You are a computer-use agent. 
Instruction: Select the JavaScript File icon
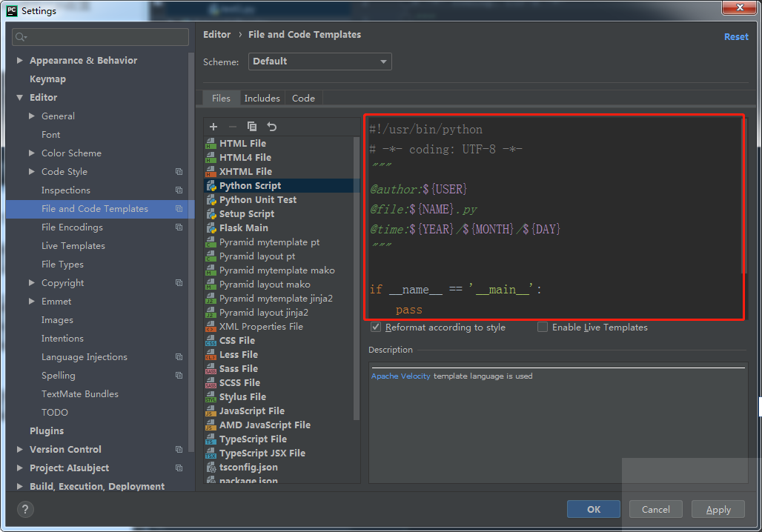211,411
